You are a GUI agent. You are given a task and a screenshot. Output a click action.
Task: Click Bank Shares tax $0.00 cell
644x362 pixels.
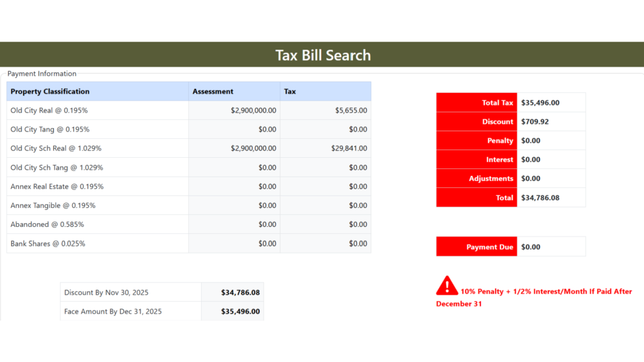point(326,243)
